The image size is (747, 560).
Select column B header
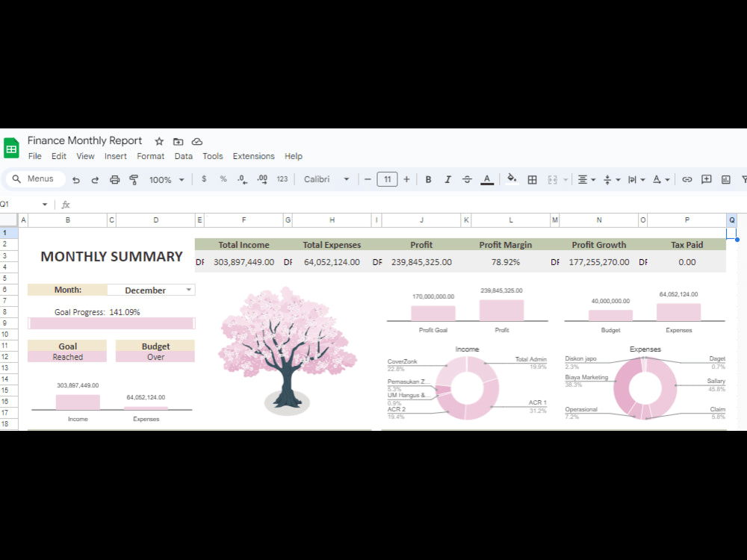pyautogui.click(x=68, y=220)
